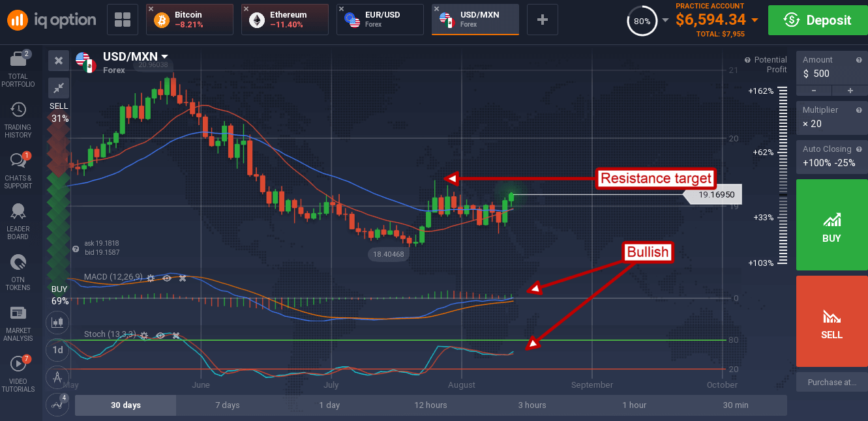This screenshot has width=868, height=421.
Task: Open OTN Tokens icon
Action: click(18, 262)
